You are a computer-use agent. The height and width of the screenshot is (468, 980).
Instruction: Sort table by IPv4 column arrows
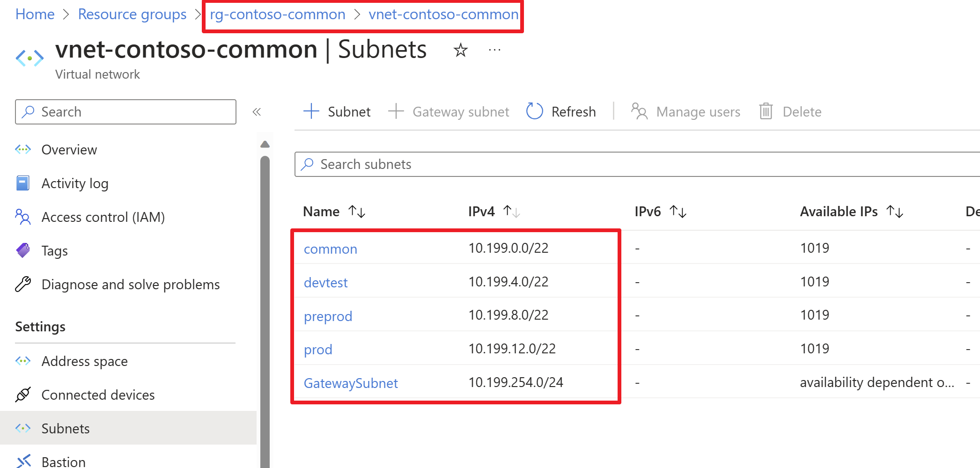512,212
